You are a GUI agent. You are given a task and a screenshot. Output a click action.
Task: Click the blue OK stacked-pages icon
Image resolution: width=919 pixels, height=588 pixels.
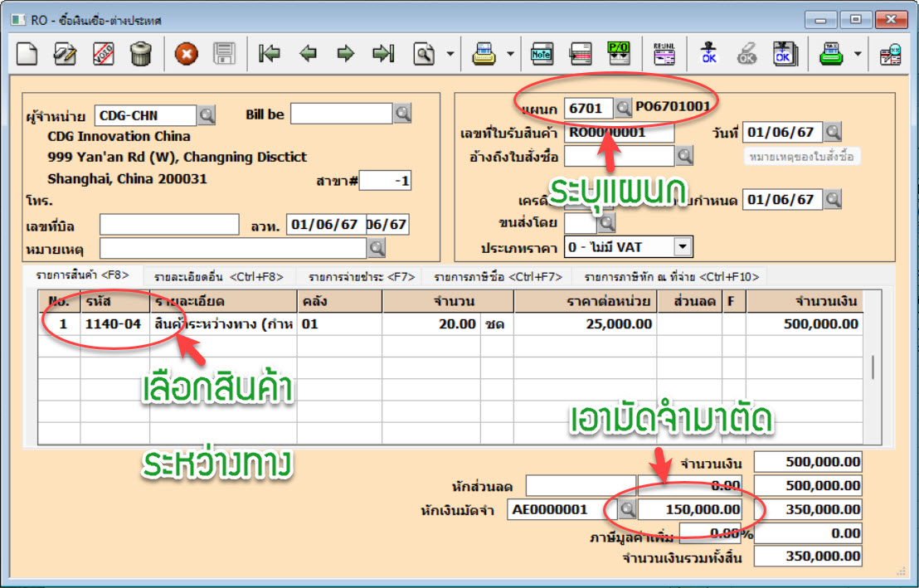tap(784, 54)
